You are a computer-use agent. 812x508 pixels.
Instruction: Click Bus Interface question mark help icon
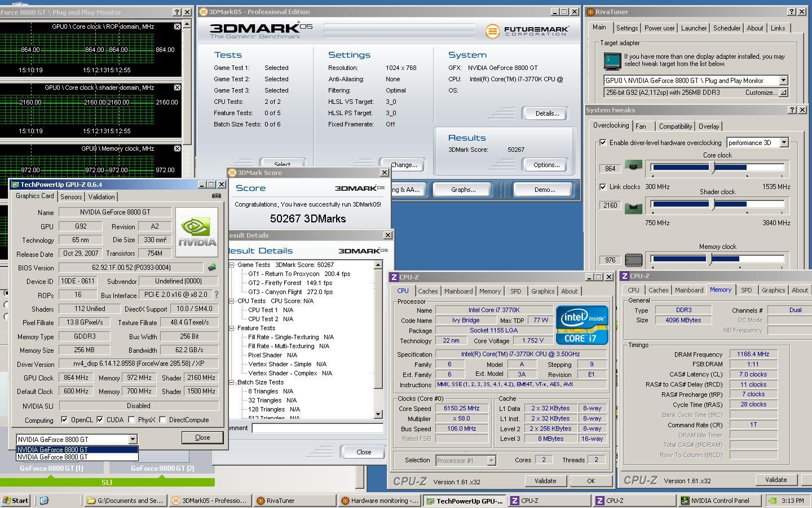point(216,295)
